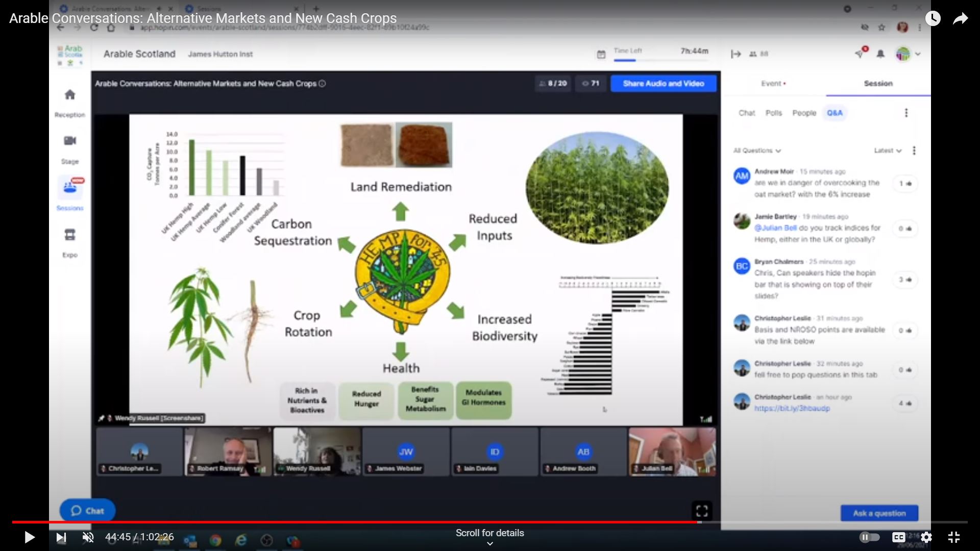Expand Scroll for details chevron
Viewport: 980px width, 551px height.
pos(490,543)
